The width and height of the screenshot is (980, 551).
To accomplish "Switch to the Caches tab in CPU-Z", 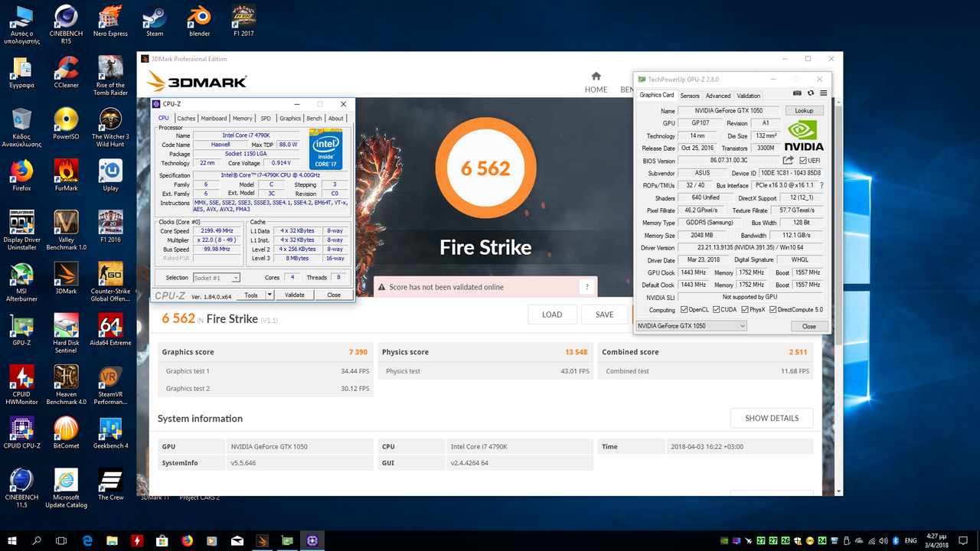I will [187, 119].
